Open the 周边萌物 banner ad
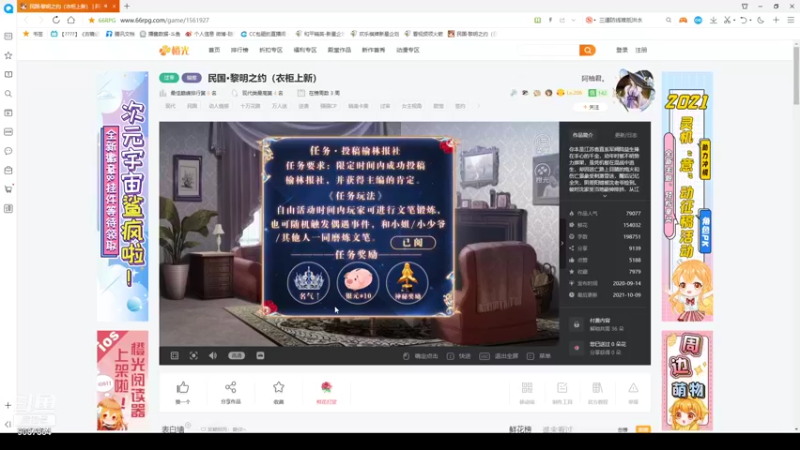800x450 pixels. [x=687, y=380]
